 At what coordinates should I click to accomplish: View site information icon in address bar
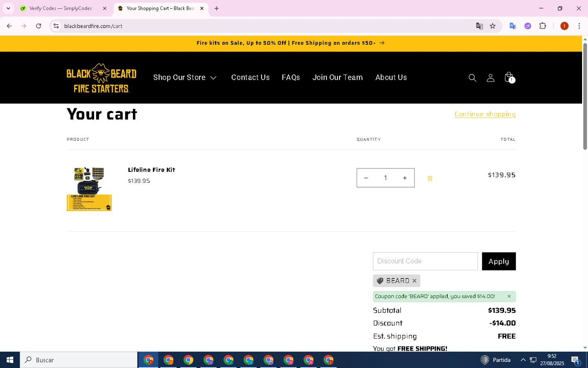[56, 26]
